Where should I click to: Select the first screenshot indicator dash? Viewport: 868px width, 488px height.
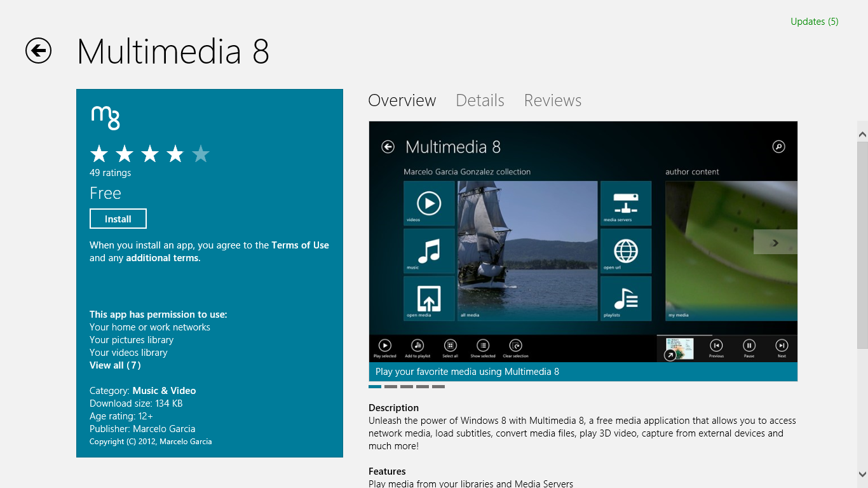pyautogui.click(x=375, y=386)
